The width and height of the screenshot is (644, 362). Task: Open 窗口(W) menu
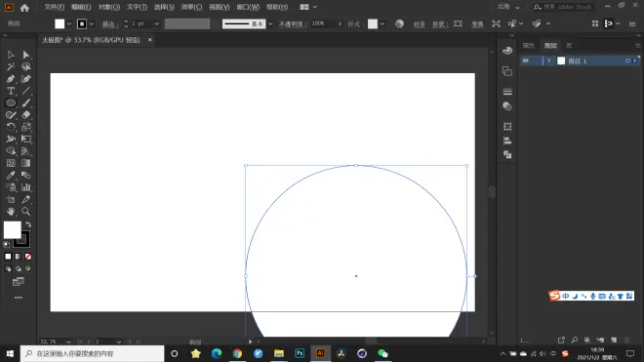[x=248, y=7]
